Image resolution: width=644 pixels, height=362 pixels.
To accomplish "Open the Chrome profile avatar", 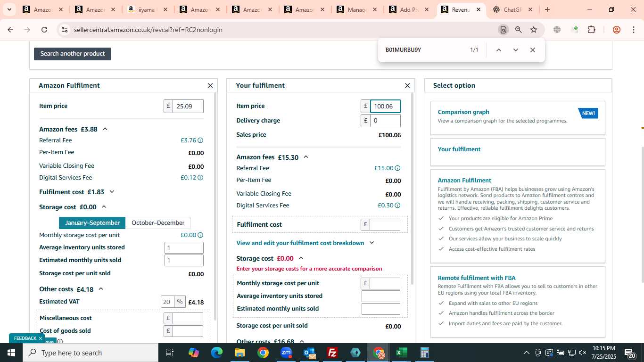I will (x=616, y=30).
